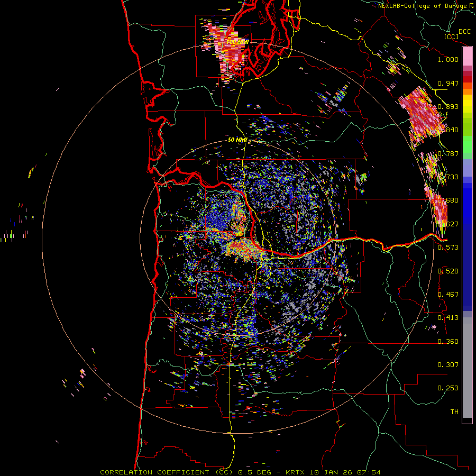This screenshot has width=476, height=476.
Task: Select the 0.893 scale value
Action: coord(448,106)
